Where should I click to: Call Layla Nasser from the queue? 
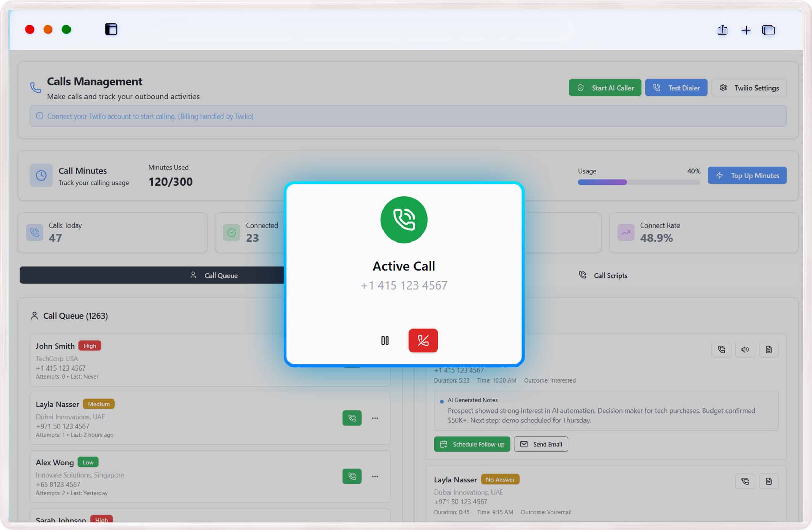tap(352, 418)
